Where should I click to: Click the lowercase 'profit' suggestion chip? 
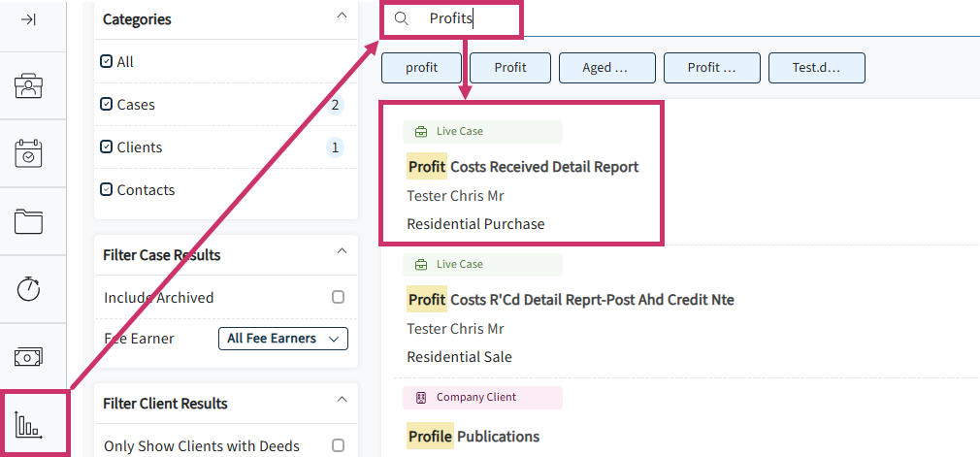coord(422,68)
